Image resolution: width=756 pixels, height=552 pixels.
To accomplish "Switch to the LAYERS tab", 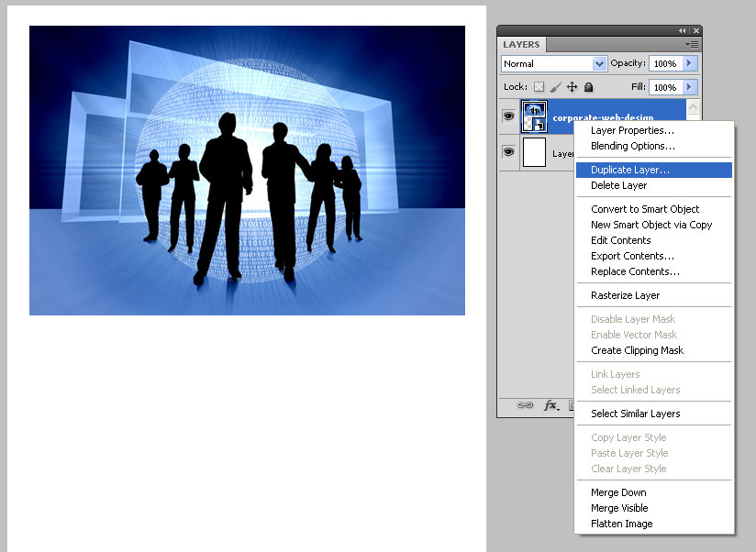I will pos(521,44).
